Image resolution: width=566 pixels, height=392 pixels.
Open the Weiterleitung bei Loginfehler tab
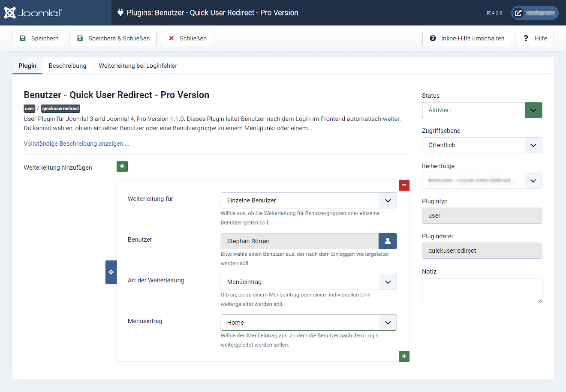(138, 66)
